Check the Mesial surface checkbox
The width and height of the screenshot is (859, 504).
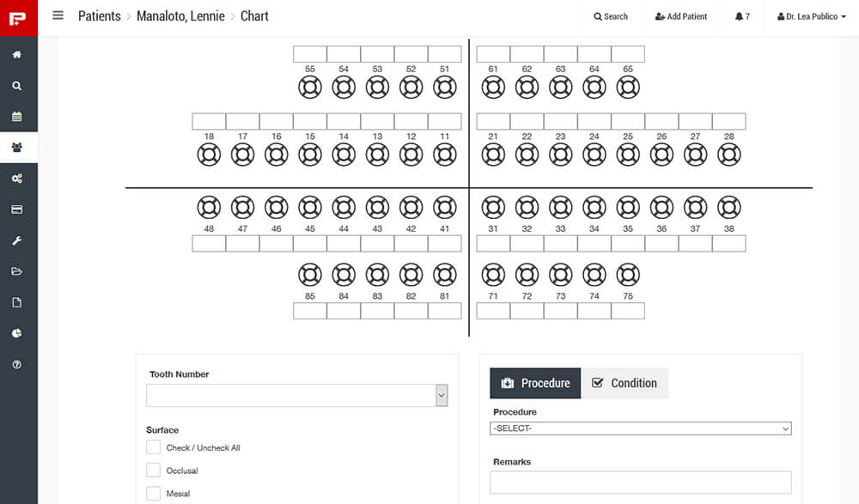click(x=154, y=493)
